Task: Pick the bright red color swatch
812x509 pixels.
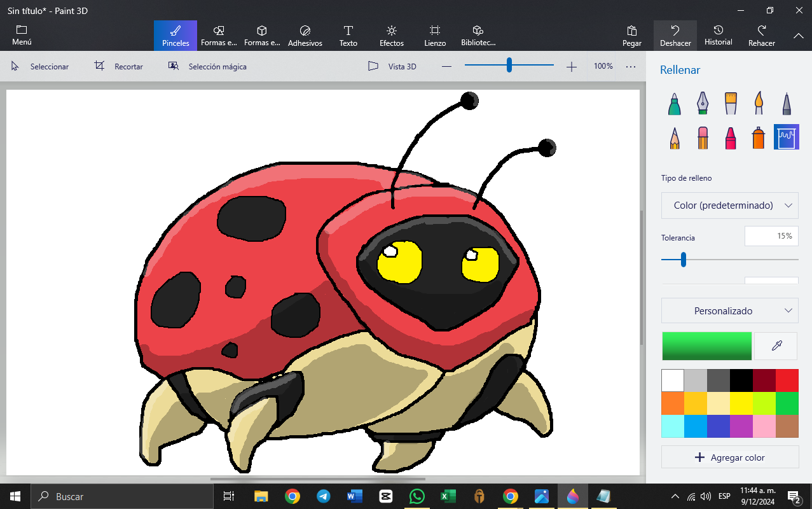Action: [787, 380]
